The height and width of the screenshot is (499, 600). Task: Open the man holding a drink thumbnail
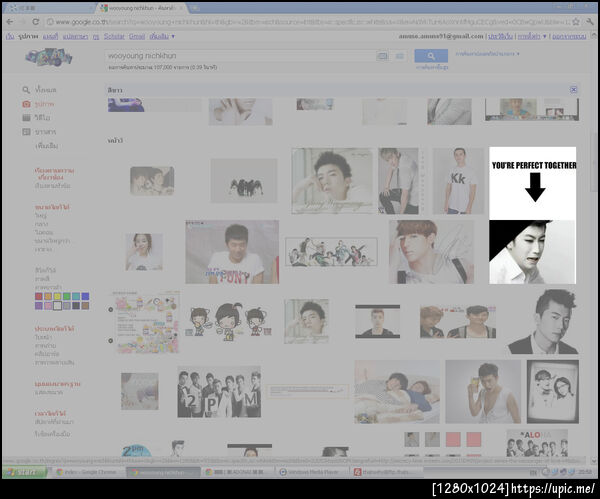point(483,392)
